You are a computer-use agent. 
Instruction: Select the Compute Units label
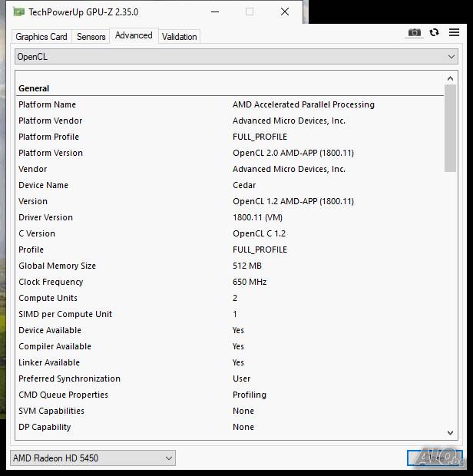[48, 298]
